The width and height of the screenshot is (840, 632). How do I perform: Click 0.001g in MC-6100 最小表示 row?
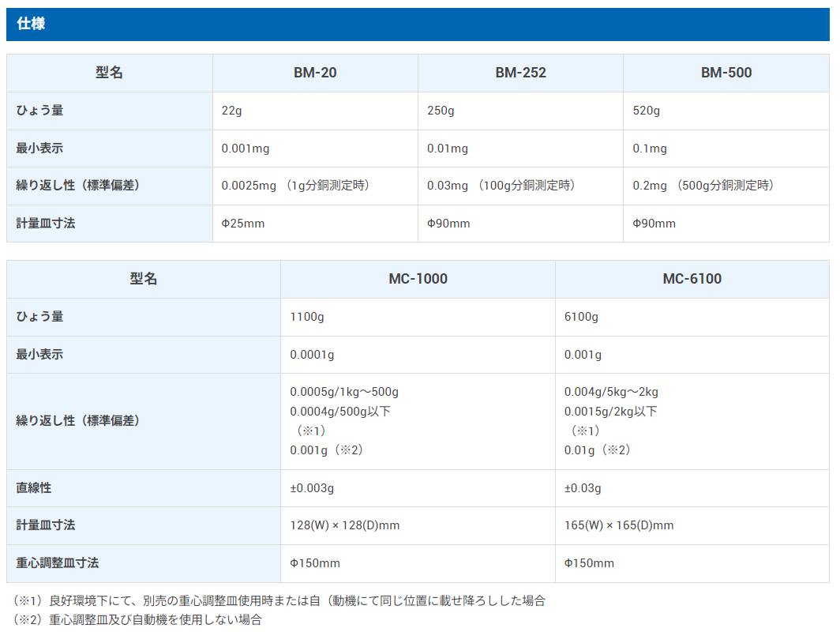pos(583,355)
